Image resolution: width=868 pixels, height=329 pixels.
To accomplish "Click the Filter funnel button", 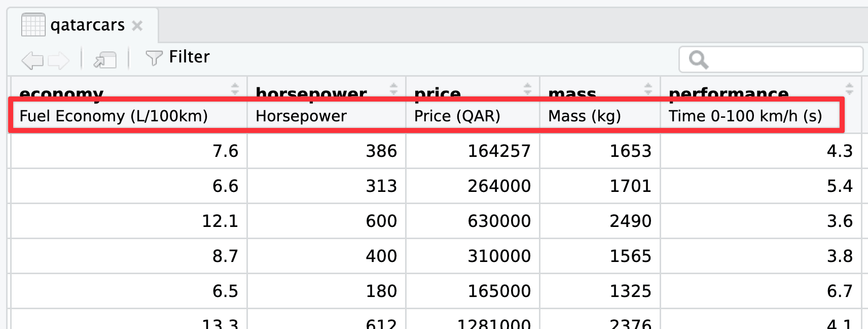I will [x=177, y=57].
